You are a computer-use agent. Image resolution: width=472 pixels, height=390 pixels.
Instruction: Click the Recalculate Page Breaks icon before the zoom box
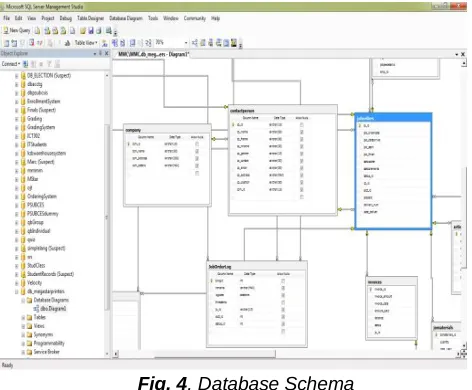(x=148, y=43)
